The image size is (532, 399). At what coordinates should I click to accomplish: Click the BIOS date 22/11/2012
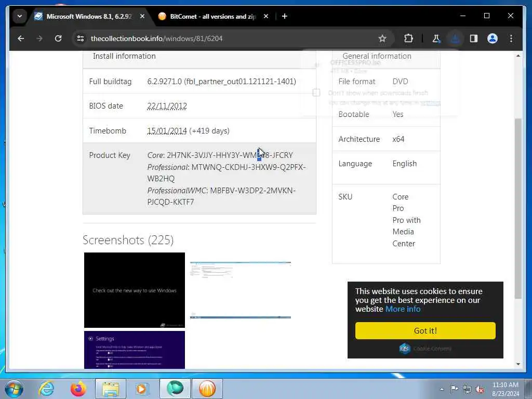click(x=167, y=106)
